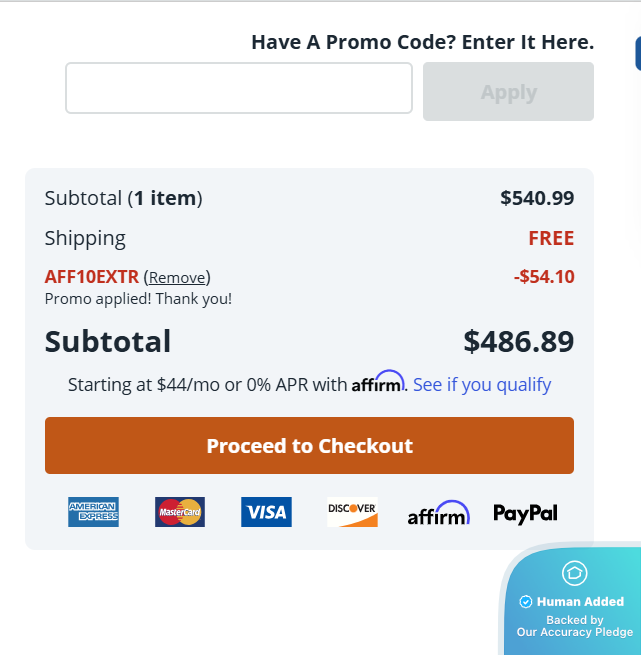Click the PayPal logo
The height and width of the screenshot is (655, 641).
[525, 513]
